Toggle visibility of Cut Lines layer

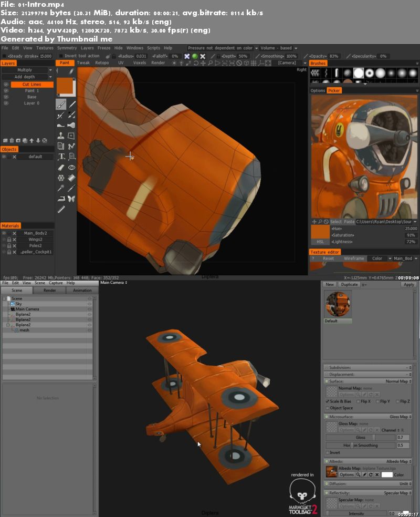click(x=6, y=85)
